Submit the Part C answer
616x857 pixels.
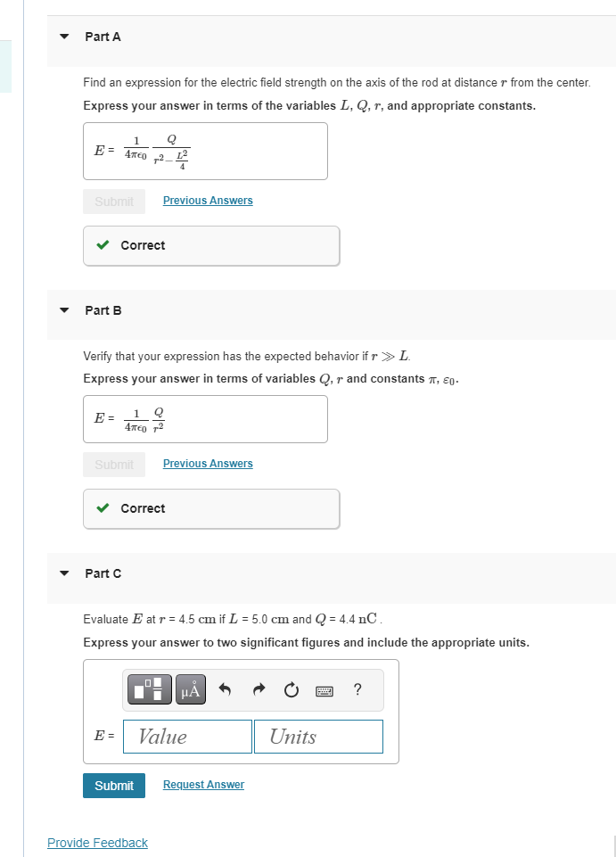pos(113,786)
